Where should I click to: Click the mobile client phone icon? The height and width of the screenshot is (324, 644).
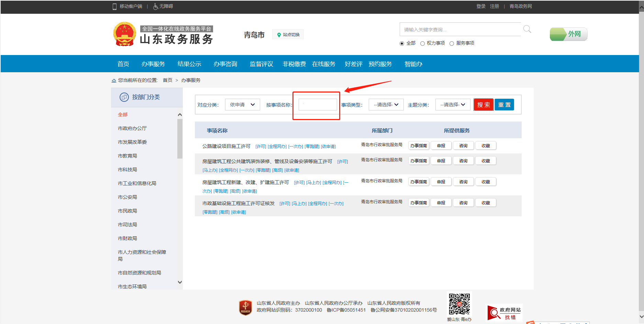click(115, 7)
